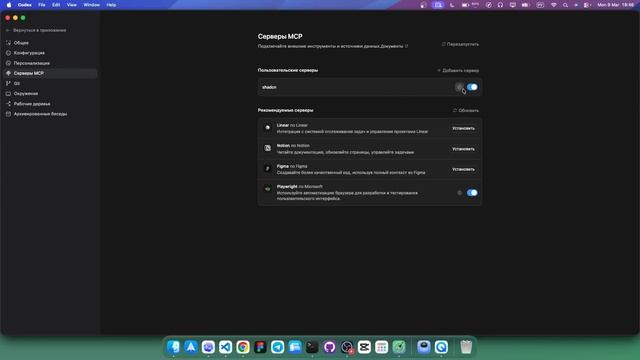Click the Wi-Fi icon in menu bar
This screenshot has width=640, height=360.
click(x=554, y=5)
